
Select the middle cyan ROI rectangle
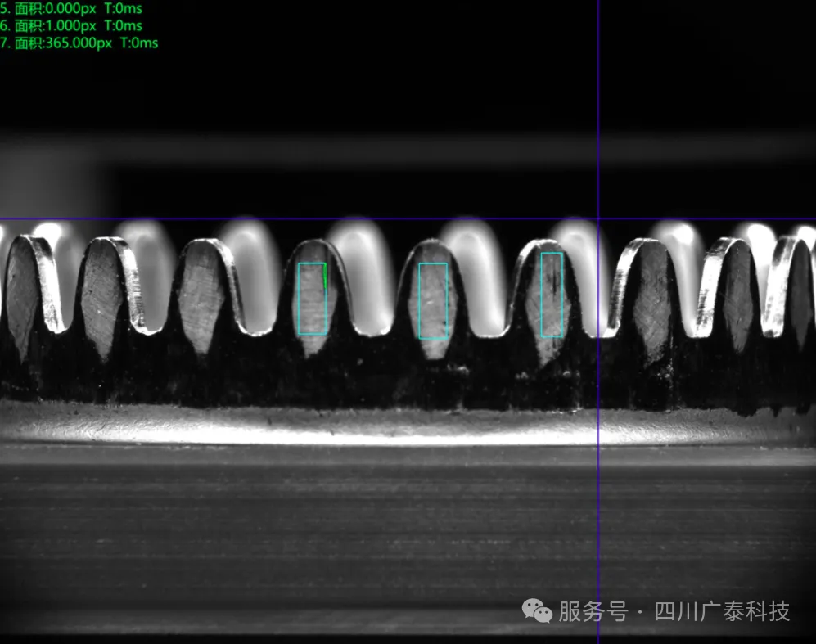pyautogui.click(x=433, y=301)
